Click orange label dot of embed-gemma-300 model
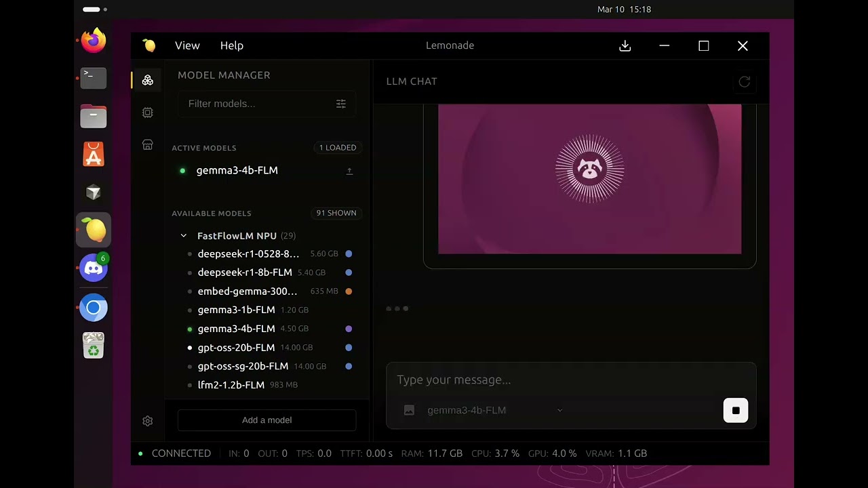Image resolution: width=868 pixels, height=488 pixels. (349, 291)
